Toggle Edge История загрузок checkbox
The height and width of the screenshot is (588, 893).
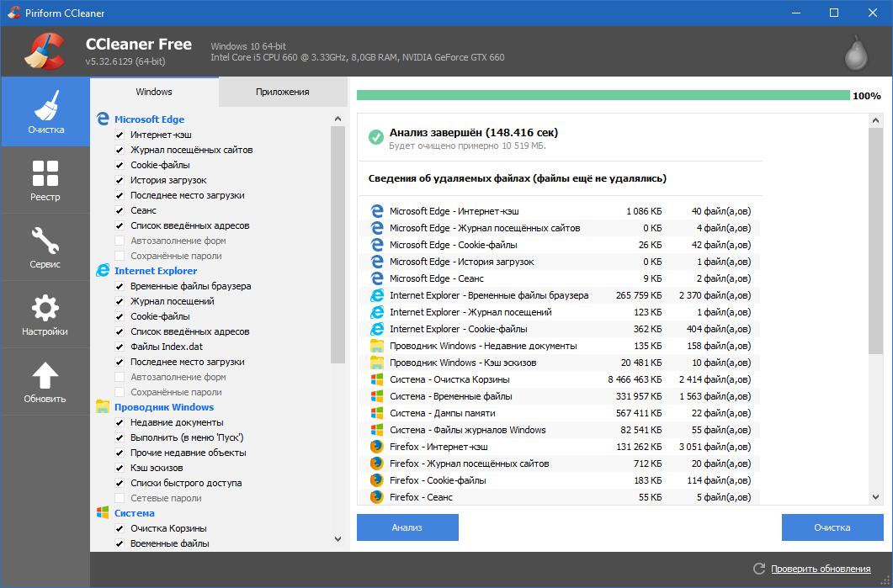coord(120,181)
